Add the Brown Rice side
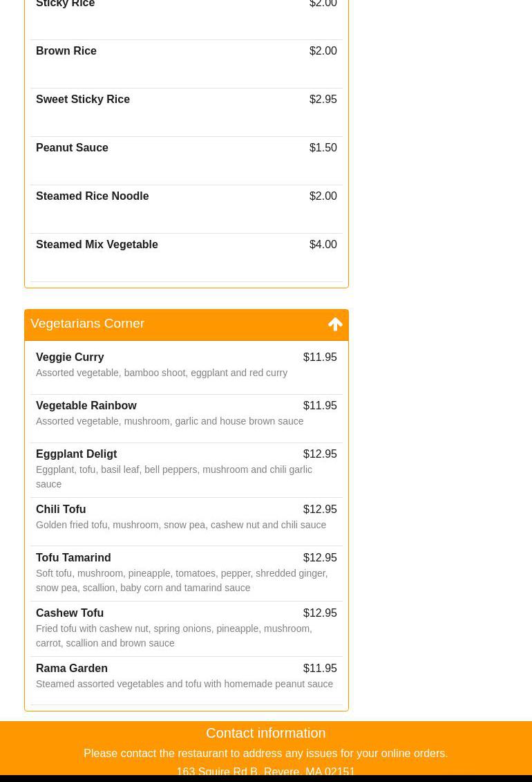This screenshot has width=532, height=782. [66, 51]
